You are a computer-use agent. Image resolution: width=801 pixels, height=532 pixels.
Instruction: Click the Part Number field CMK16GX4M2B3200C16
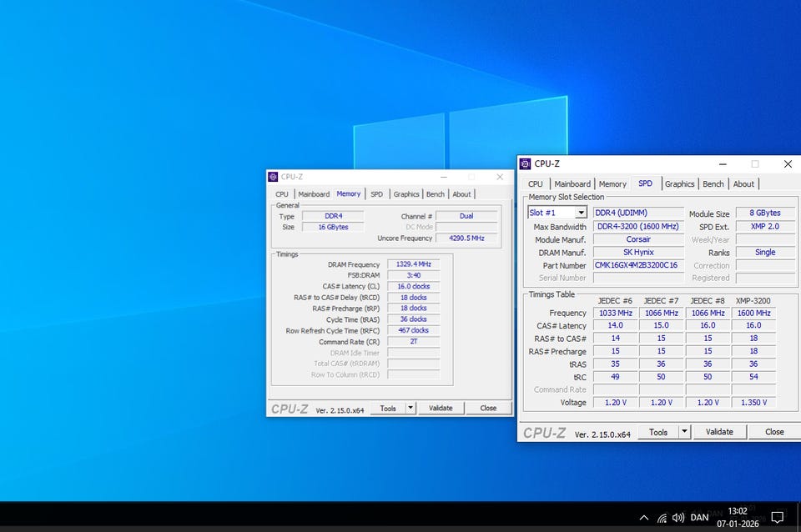(x=638, y=265)
